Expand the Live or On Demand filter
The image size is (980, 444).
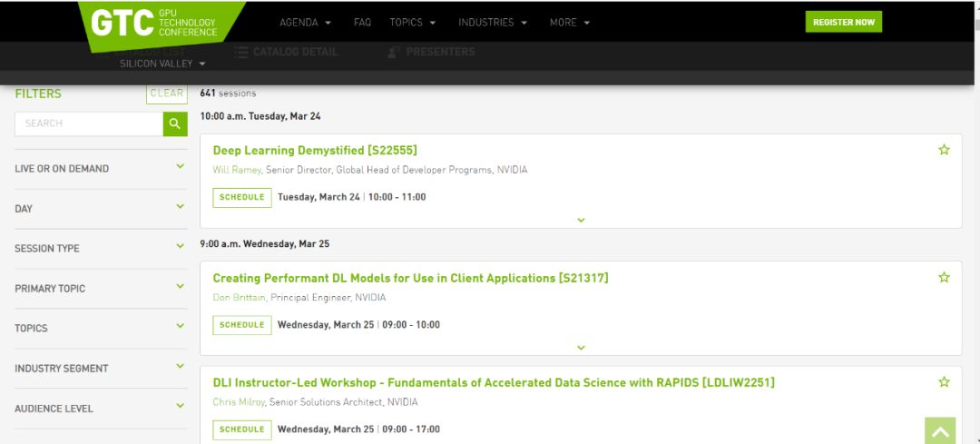coord(101,168)
